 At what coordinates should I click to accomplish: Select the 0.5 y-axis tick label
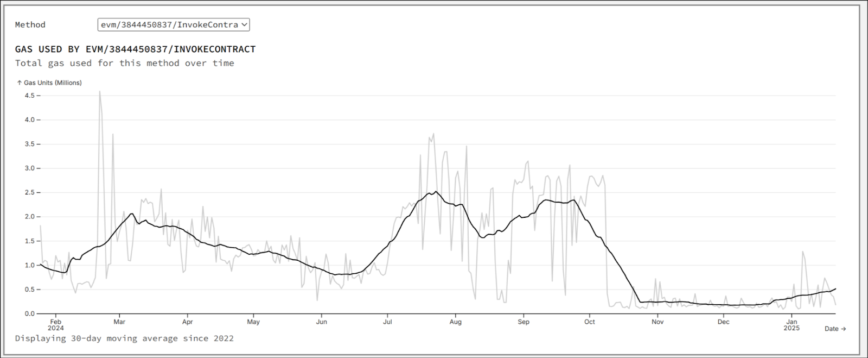coord(29,290)
